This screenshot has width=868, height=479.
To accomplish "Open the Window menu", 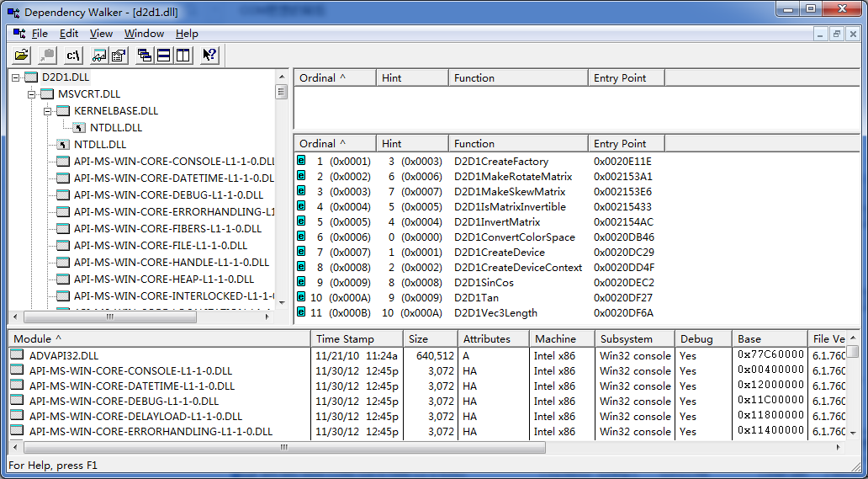I will coord(144,34).
